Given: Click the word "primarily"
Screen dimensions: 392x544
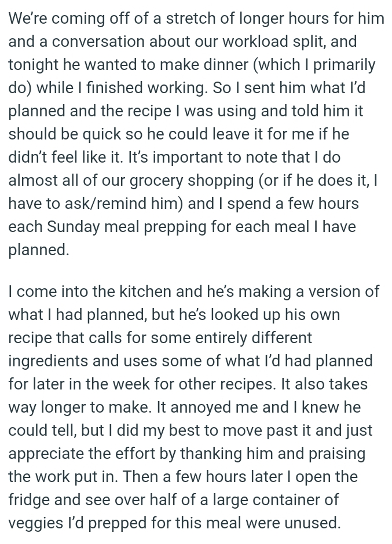Looking at the screenshot, I should coord(345,65).
